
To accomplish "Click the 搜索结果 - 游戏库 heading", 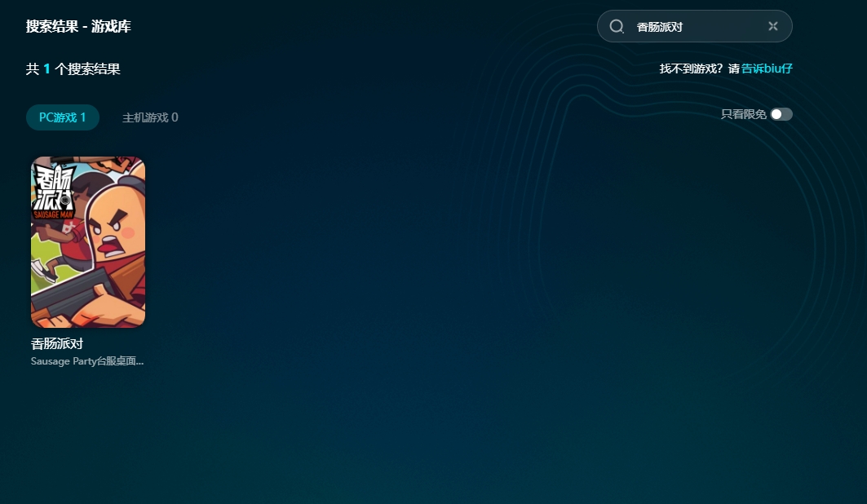I will click(78, 26).
